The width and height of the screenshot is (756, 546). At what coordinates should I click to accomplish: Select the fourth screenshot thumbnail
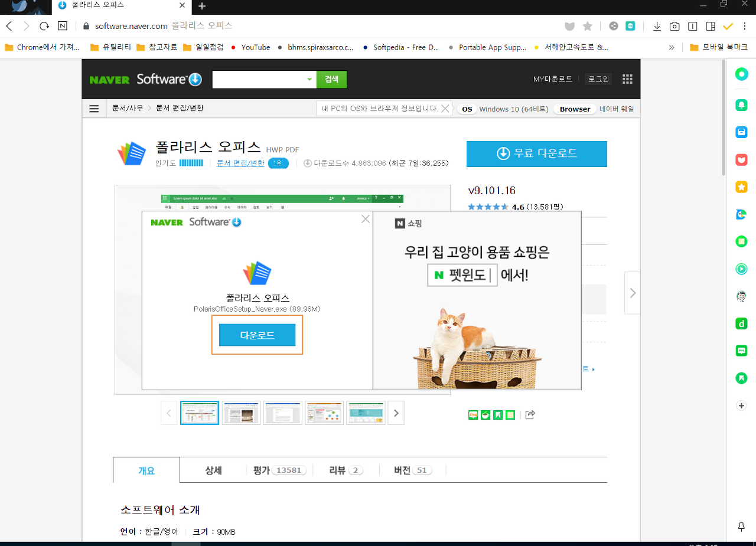[x=324, y=413]
